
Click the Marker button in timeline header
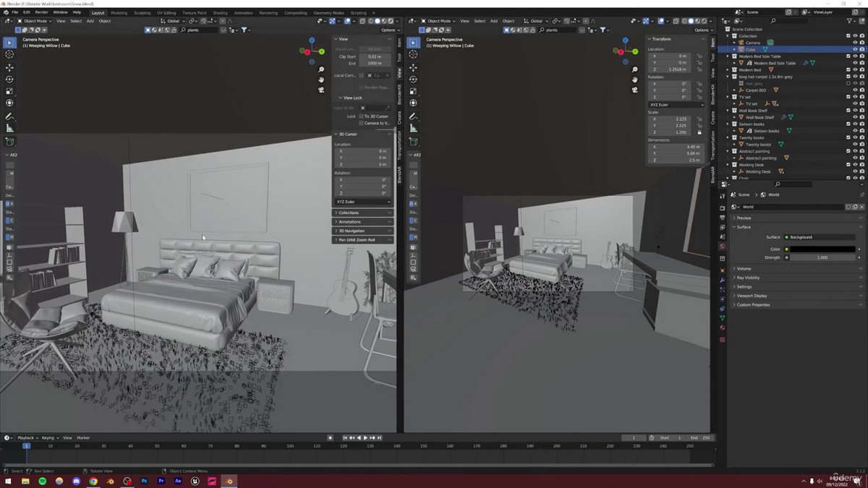tap(83, 437)
